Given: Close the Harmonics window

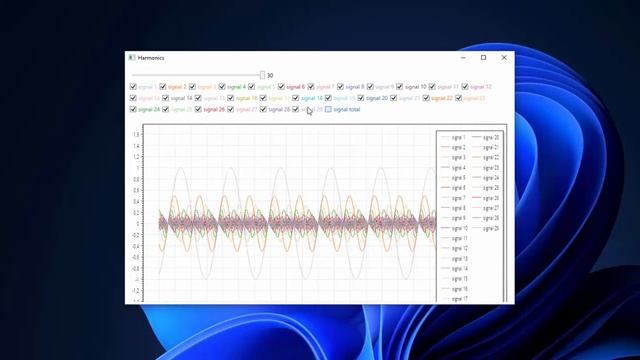Looking at the screenshot, I should 504,58.
